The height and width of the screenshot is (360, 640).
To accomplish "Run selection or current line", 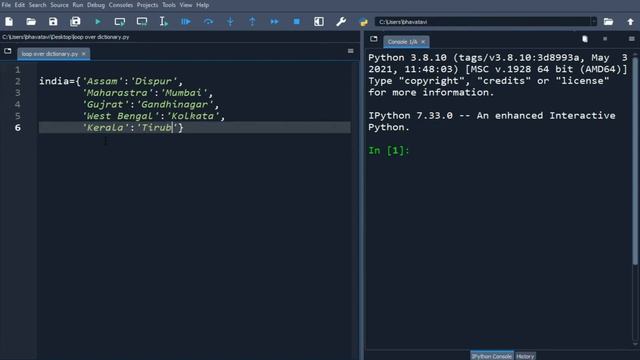I will [163, 22].
